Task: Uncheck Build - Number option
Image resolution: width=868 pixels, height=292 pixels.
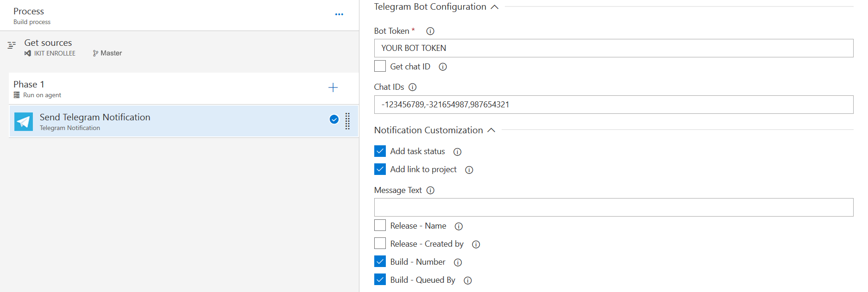Action: coord(380,261)
